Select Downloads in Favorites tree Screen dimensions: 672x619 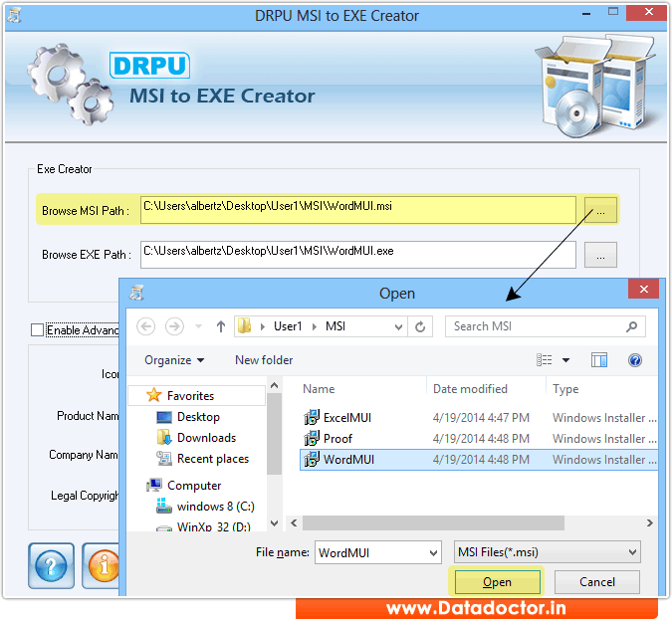click(x=206, y=438)
